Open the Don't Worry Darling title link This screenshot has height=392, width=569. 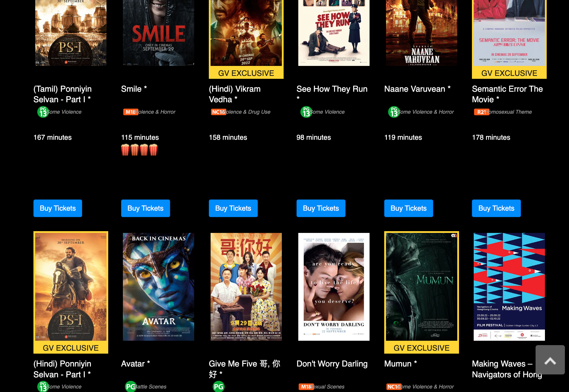(x=332, y=364)
